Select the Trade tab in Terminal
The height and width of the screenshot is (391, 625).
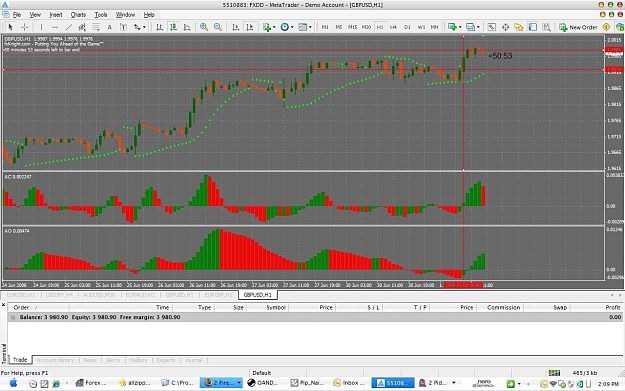[x=20, y=360]
